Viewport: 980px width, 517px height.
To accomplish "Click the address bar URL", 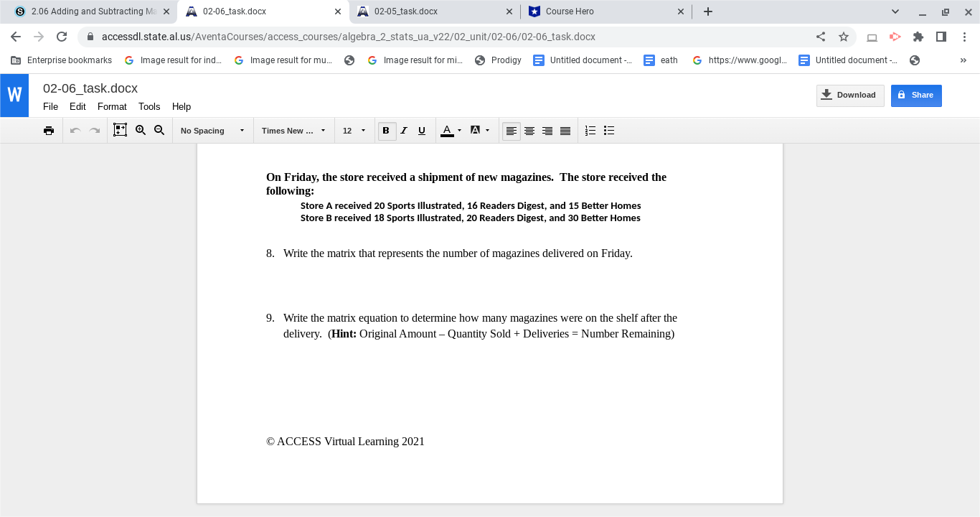I will point(349,37).
